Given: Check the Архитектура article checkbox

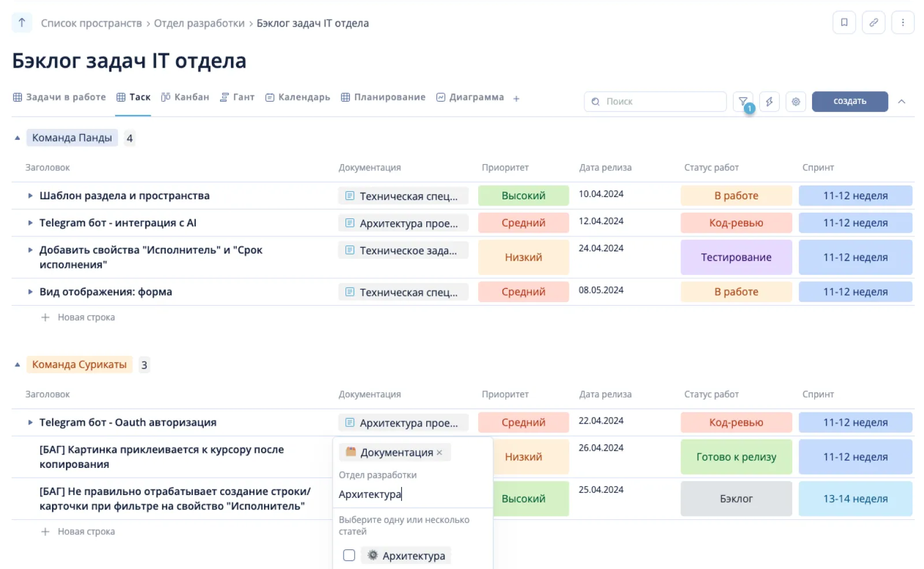Looking at the screenshot, I should click(x=349, y=555).
